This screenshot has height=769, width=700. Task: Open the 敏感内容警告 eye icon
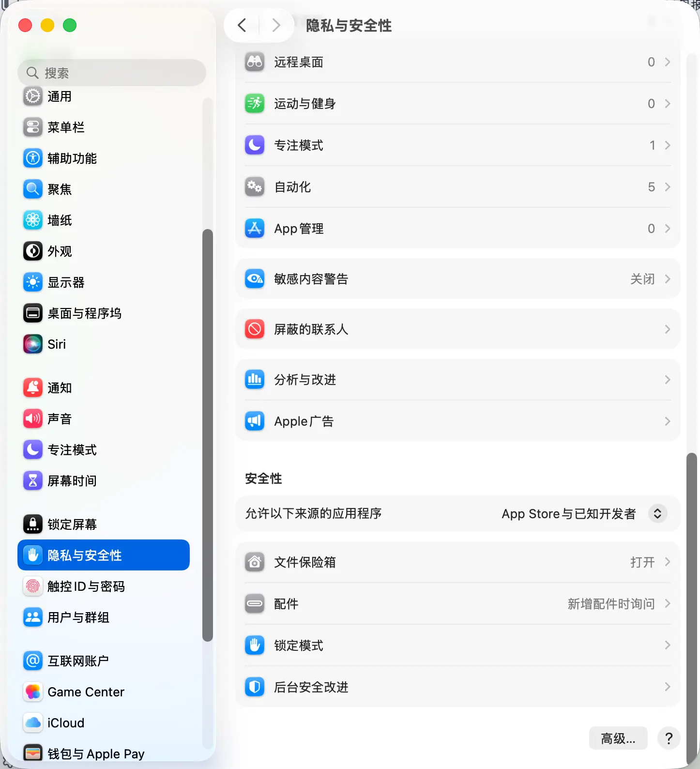pos(255,279)
